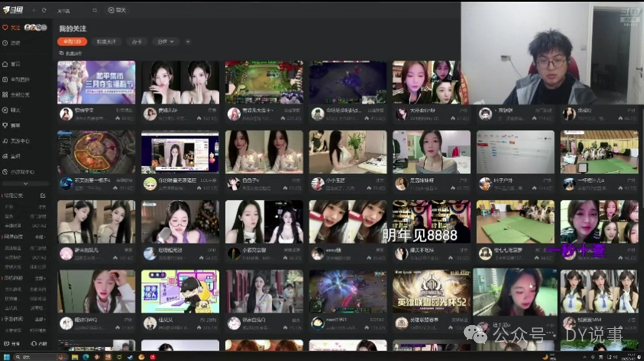Click the refresh icon in the top bar
Image resolution: width=644 pixels, height=361 pixels.
(x=44, y=10)
